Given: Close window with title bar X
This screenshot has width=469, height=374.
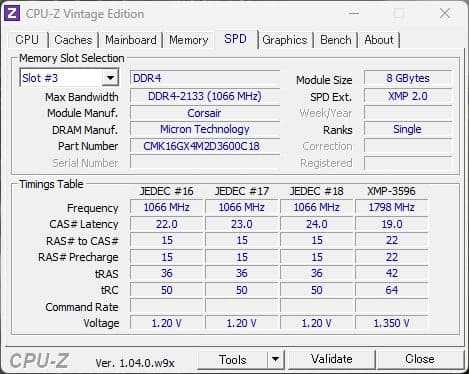Looking at the screenshot, I should coord(445,13).
